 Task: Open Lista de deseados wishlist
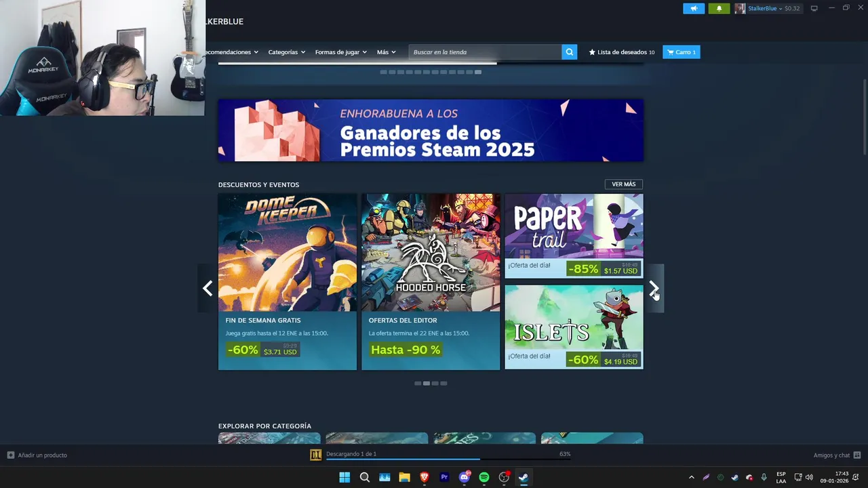click(621, 52)
